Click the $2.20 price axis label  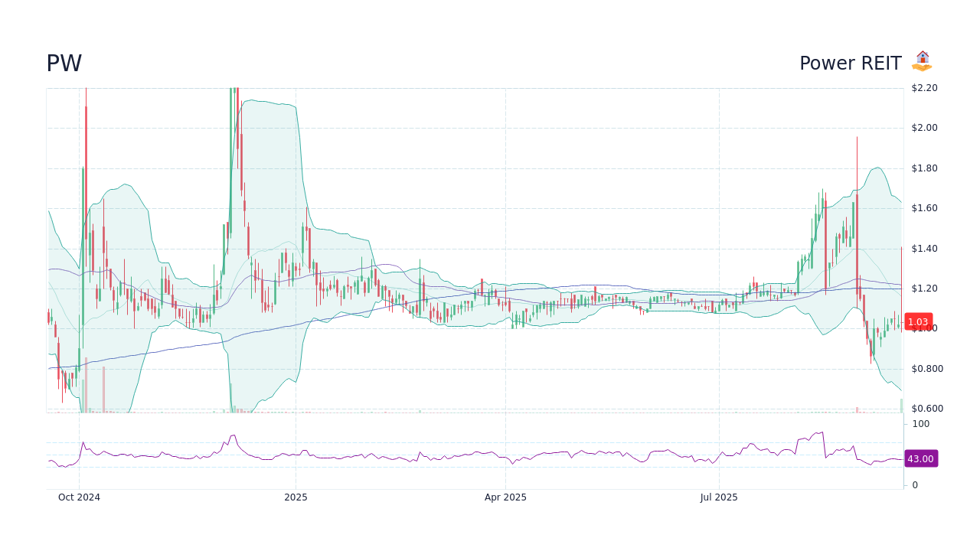(924, 87)
